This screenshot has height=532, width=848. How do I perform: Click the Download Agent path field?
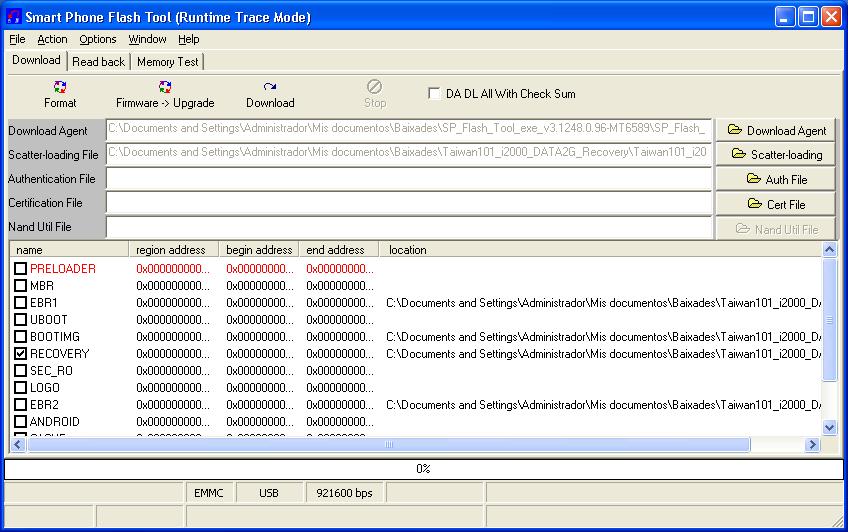coord(409,130)
